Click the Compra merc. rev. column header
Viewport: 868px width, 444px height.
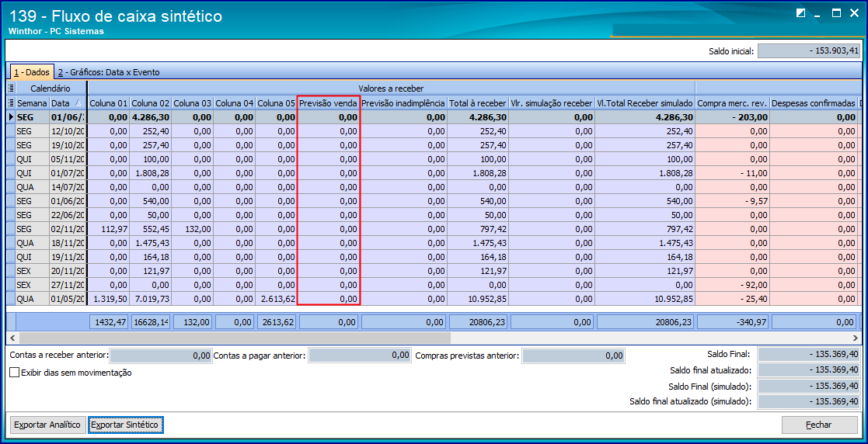click(732, 102)
